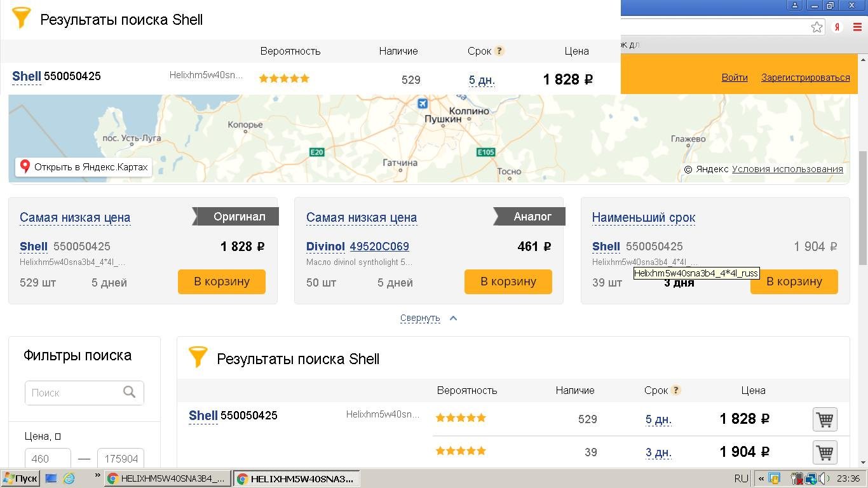
Task: Expand hidden tray icons with « arrow
Action: [761, 478]
